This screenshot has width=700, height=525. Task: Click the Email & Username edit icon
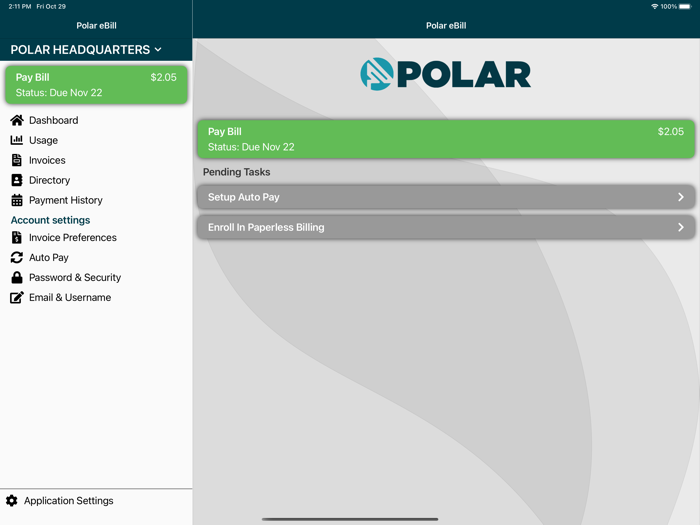[17, 297]
